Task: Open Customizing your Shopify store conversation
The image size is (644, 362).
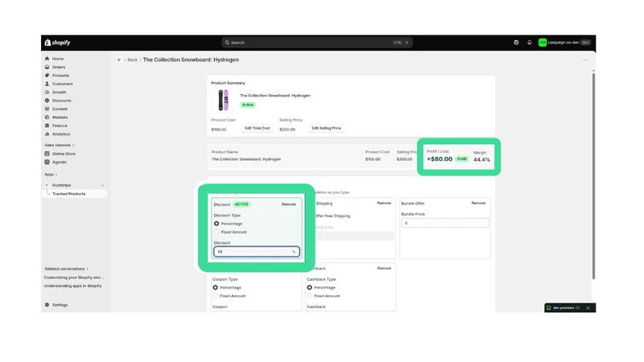Action: 74,278
